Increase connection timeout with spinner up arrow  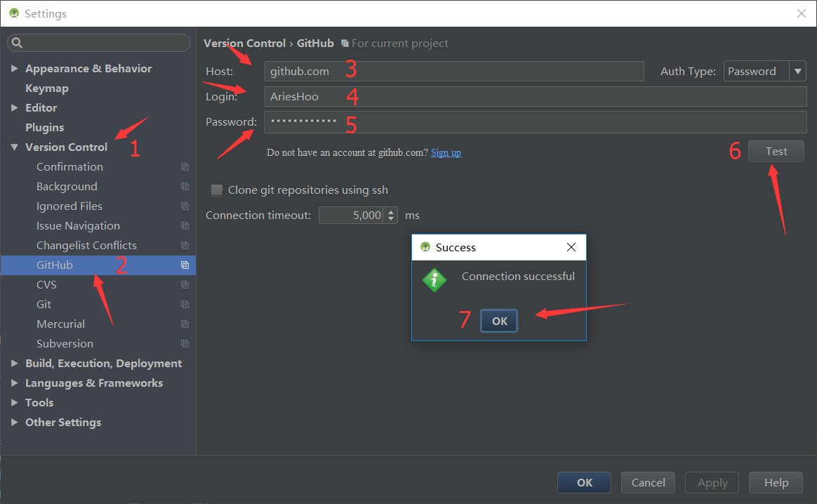[x=391, y=211]
